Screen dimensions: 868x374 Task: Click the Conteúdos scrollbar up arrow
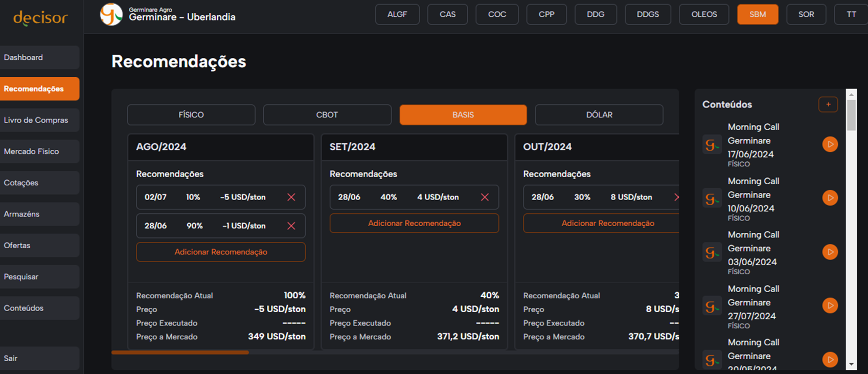pyautogui.click(x=851, y=95)
